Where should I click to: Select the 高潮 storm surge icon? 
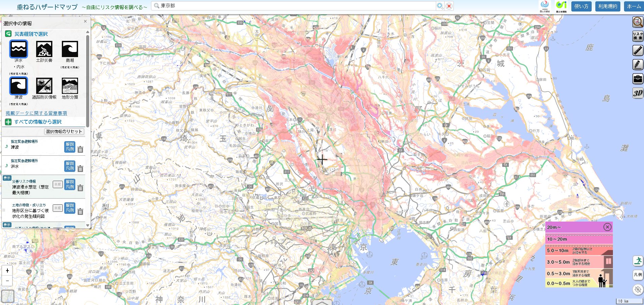pyautogui.click(x=70, y=49)
